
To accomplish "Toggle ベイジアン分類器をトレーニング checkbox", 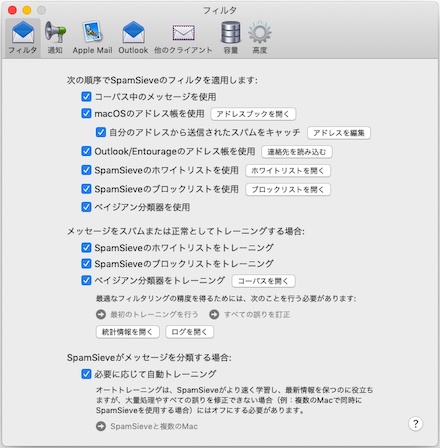I will pyautogui.click(x=86, y=280).
